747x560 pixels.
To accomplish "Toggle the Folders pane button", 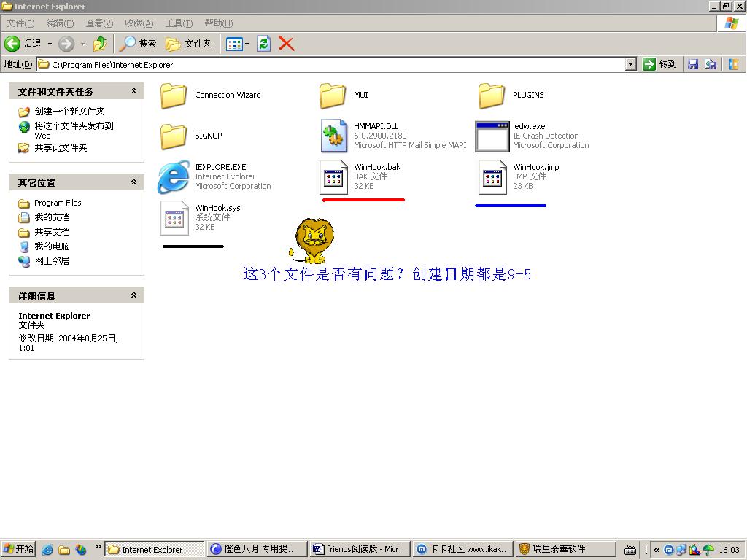I will [188, 44].
